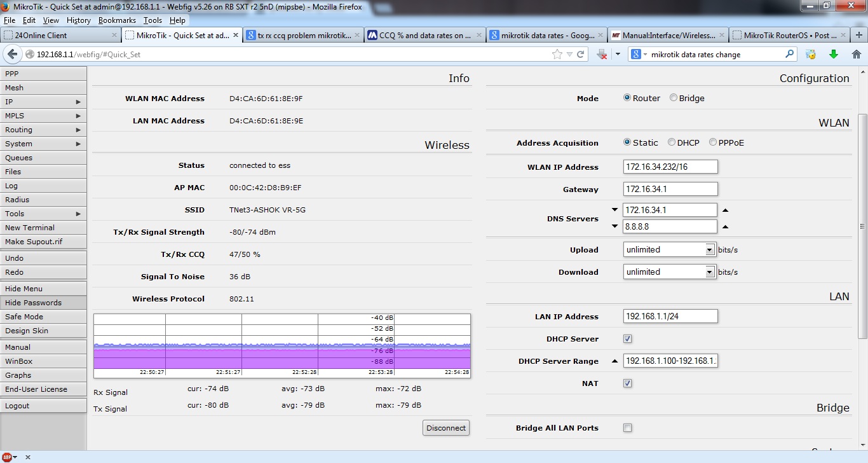The height and width of the screenshot is (463, 868).
Task: Open the Bookmarks menu
Action: [x=117, y=20]
